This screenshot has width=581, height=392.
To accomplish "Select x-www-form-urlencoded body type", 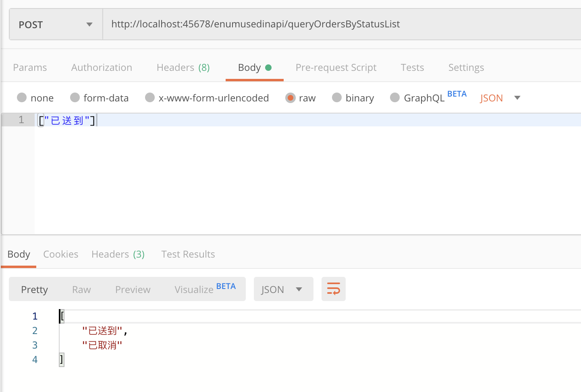I will (150, 98).
